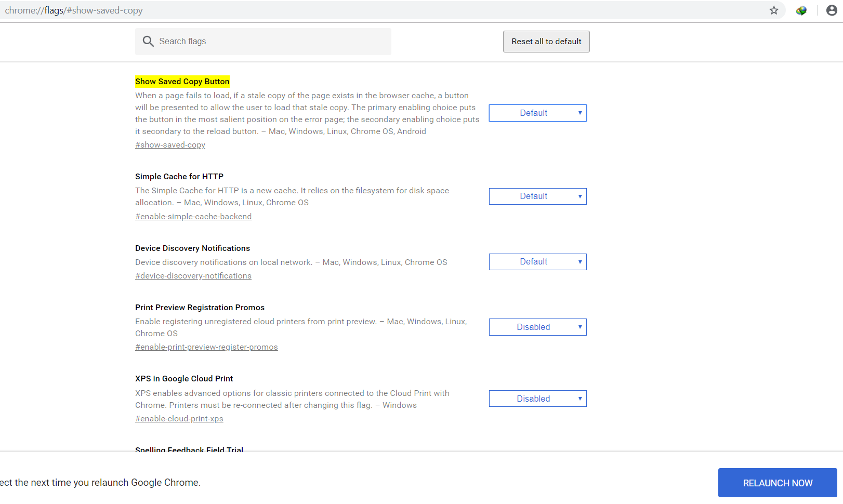
Task: Follow the #device-discovery-notifications link
Action: [x=193, y=276]
